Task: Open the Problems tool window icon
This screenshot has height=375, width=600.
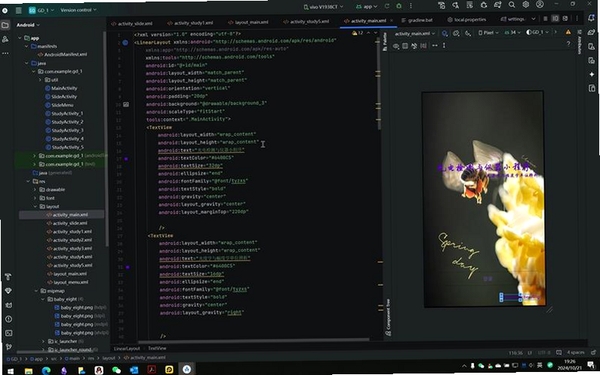Action: click(8, 319)
